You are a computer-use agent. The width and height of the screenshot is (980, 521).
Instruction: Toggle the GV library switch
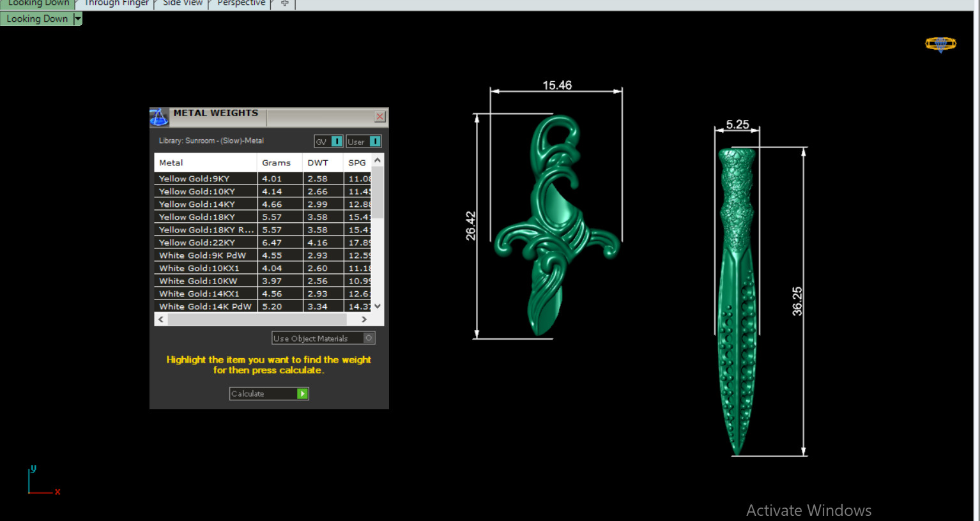point(337,141)
